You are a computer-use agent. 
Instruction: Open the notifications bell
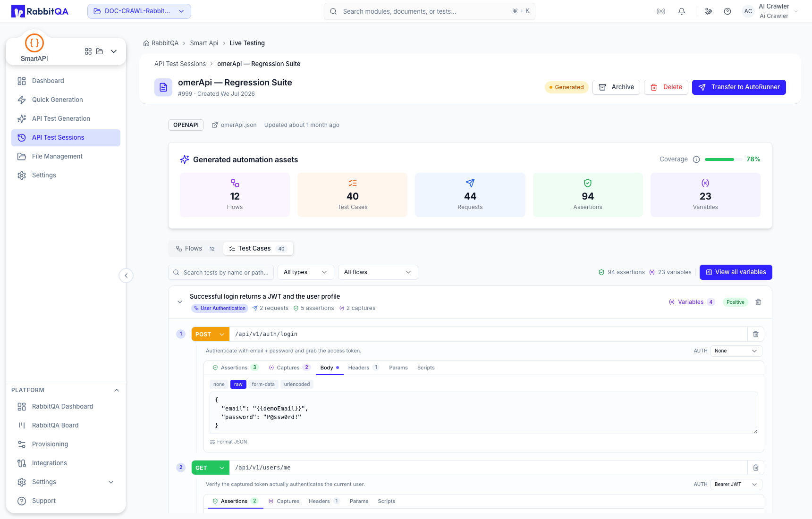[x=682, y=11]
